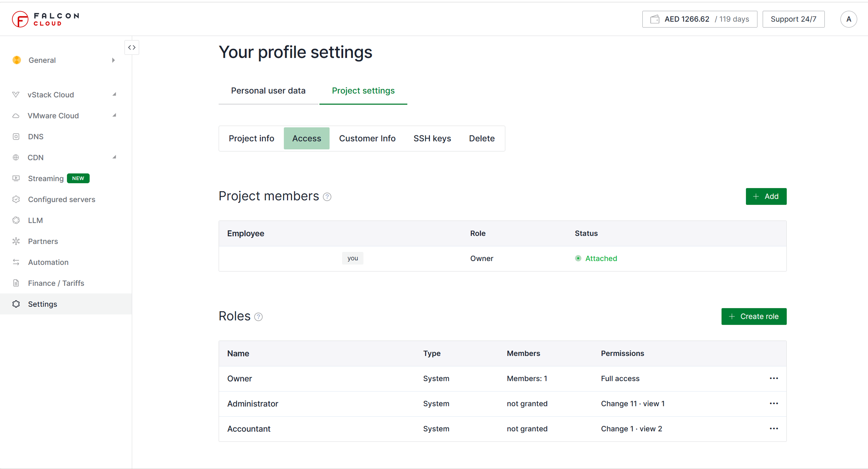Screen dimensions: 868x469
Task: Click the Settings gear icon in sidebar
Action: (x=16, y=304)
